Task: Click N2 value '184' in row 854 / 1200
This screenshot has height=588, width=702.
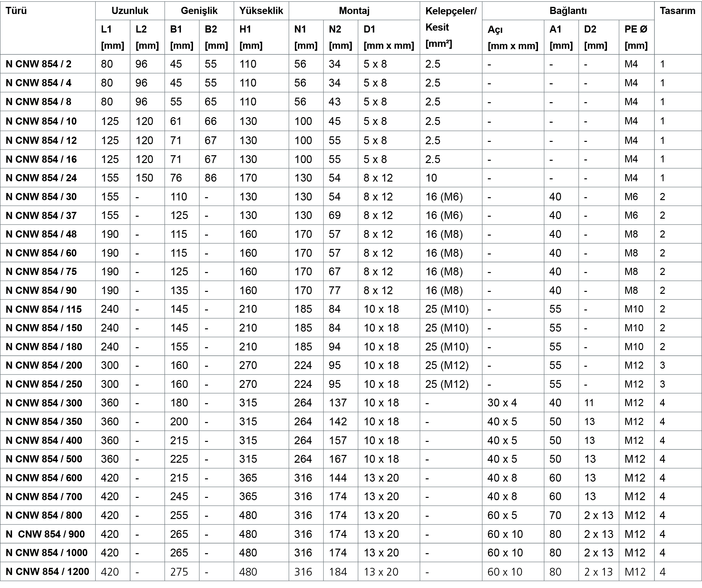Action: coord(337,572)
